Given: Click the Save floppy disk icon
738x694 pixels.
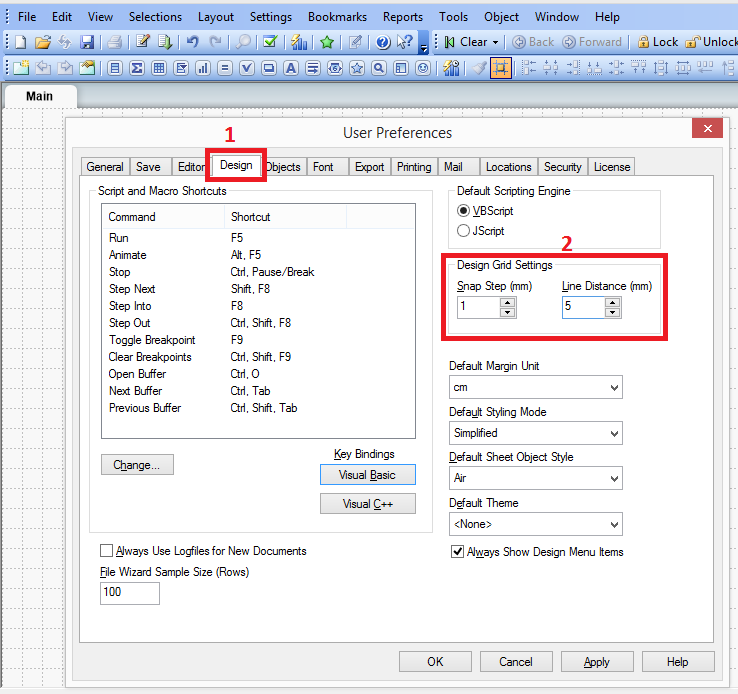Looking at the screenshot, I should (x=87, y=42).
